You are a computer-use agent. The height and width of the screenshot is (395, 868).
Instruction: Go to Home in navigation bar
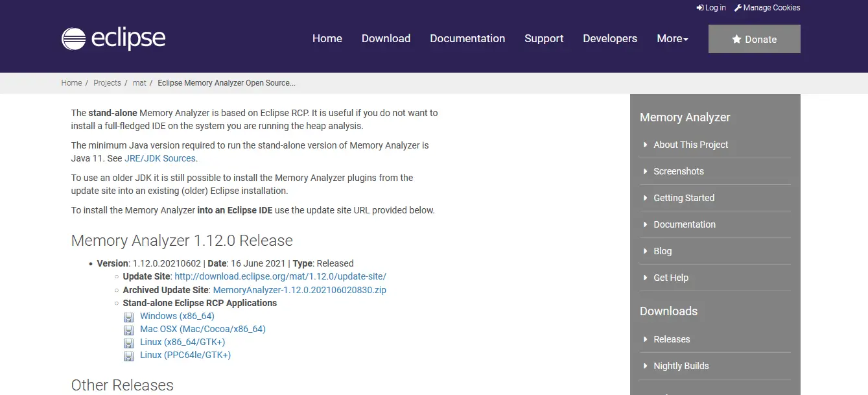[327, 39]
